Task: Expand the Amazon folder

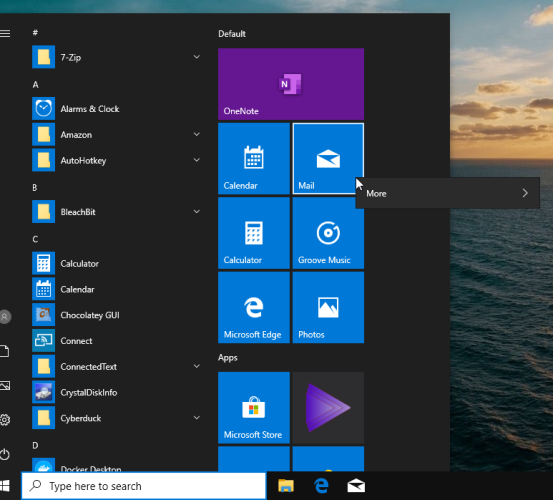Action: 116,134
